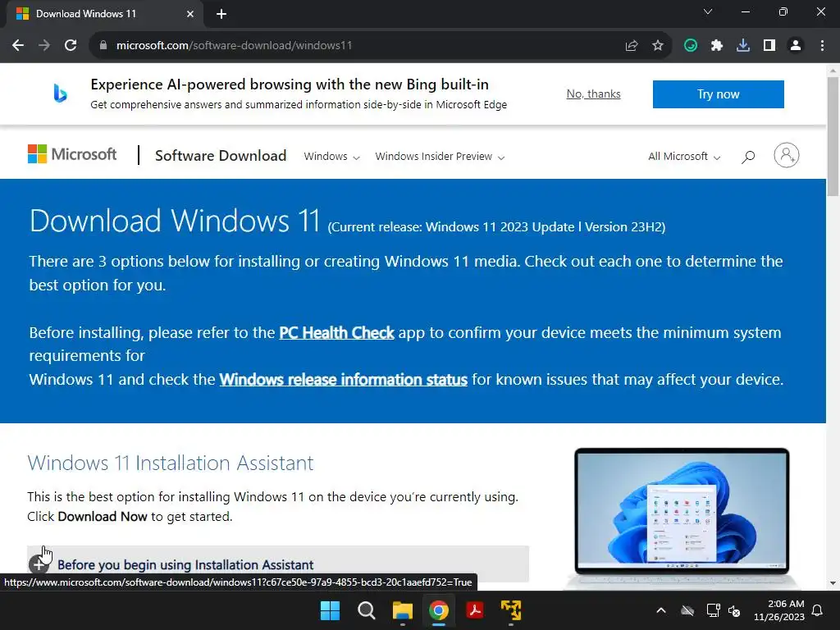
Task: Open Chrome's three-dot menu
Action: (x=822, y=46)
